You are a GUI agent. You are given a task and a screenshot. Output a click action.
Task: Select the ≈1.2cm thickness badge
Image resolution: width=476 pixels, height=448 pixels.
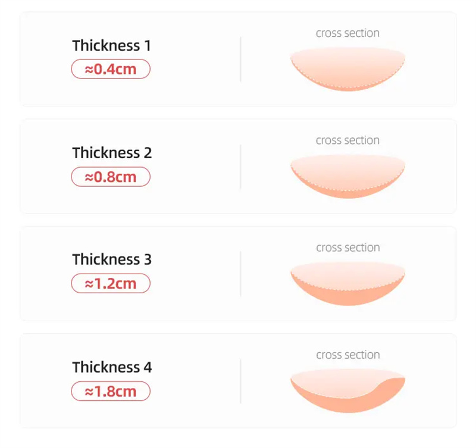tap(111, 283)
